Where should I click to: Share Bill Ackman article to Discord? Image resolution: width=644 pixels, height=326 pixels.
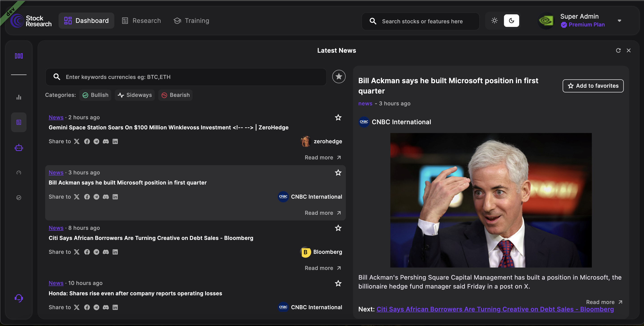pos(106,197)
